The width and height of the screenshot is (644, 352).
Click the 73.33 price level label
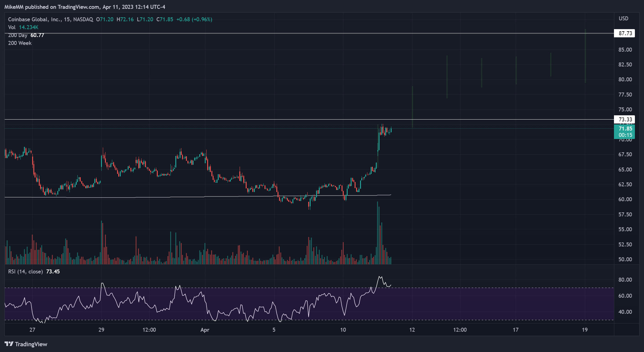624,120
